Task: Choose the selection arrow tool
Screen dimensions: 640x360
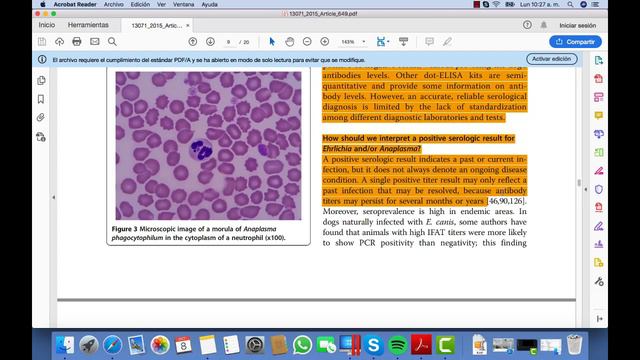Action: (x=272, y=42)
